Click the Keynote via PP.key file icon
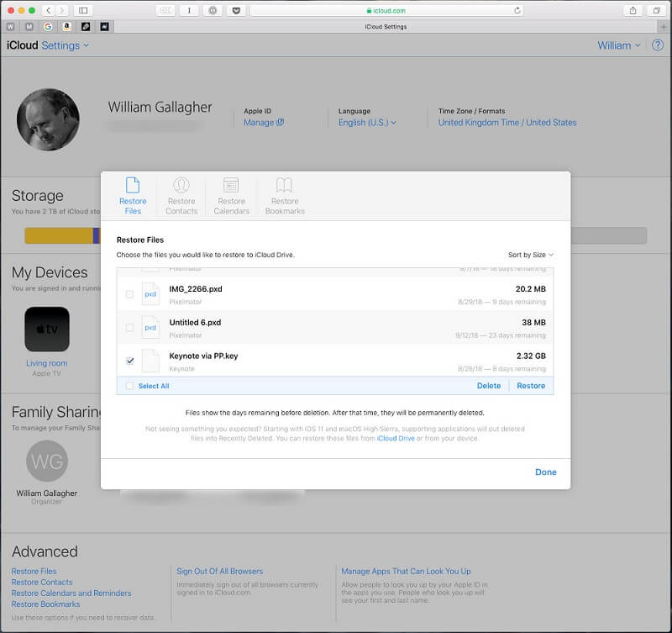This screenshot has height=633, width=672. pos(150,361)
